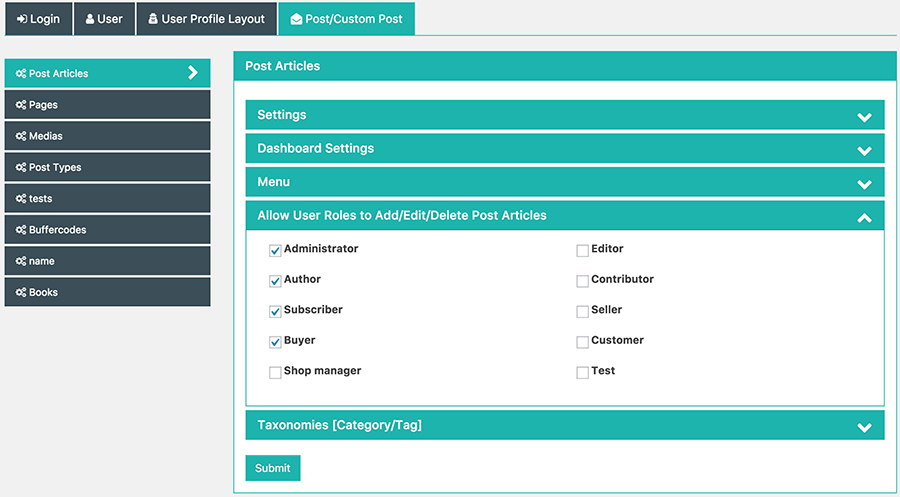This screenshot has height=497, width=900.
Task: Expand the Taxonomies [Category/Tag] section chevron
Action: click(x=864, y=428)
